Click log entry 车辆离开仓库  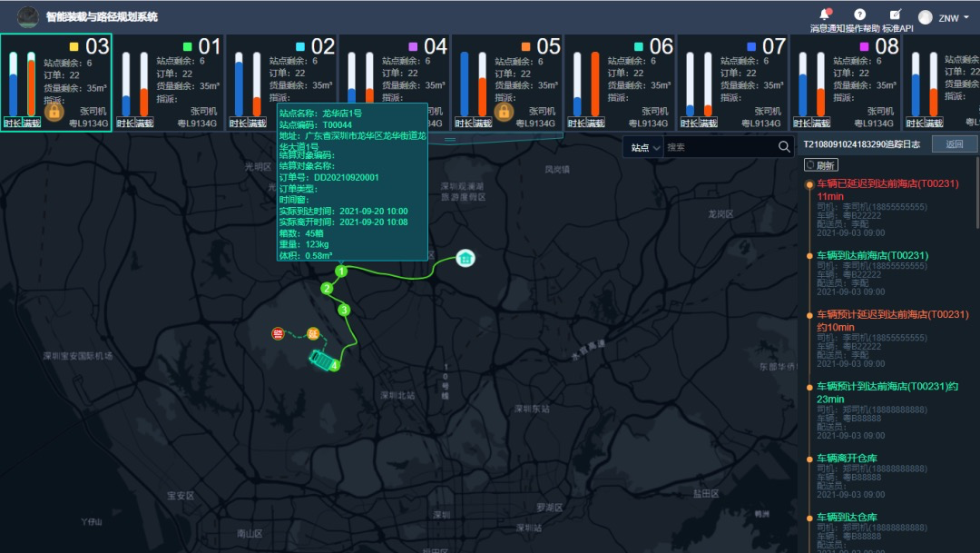[847, 458]
